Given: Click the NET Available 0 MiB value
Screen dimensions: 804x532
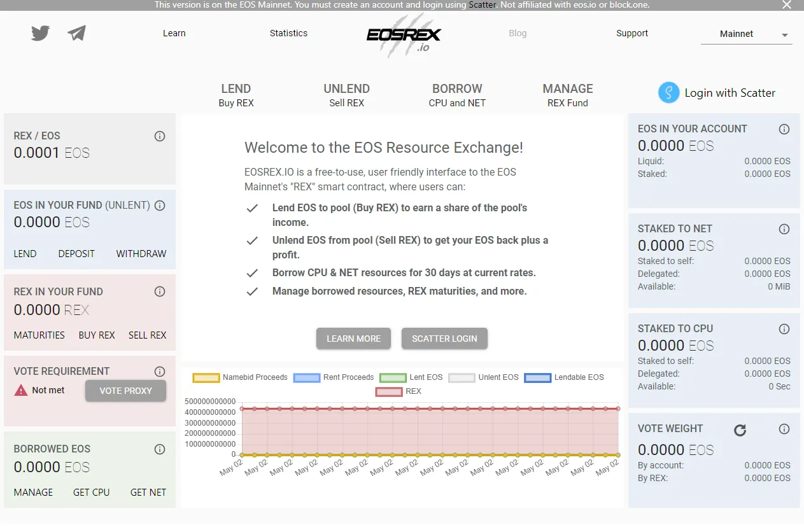Looking at the screenshot, I should click(779, 286).
